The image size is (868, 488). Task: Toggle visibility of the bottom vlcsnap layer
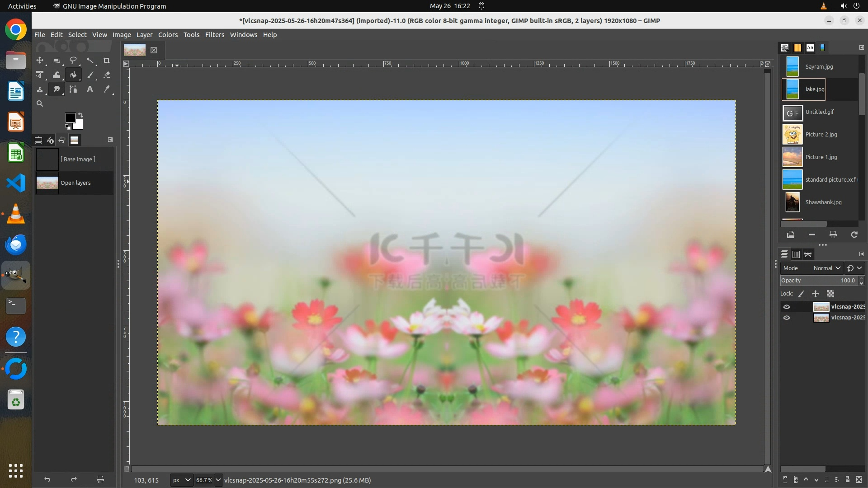(x=787, y=318)
